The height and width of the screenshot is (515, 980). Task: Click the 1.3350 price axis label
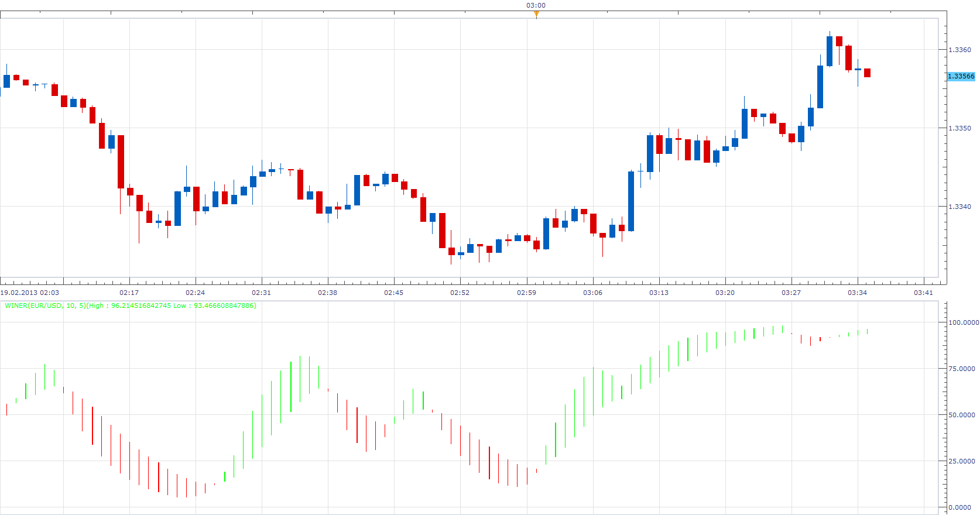(960, 128)
